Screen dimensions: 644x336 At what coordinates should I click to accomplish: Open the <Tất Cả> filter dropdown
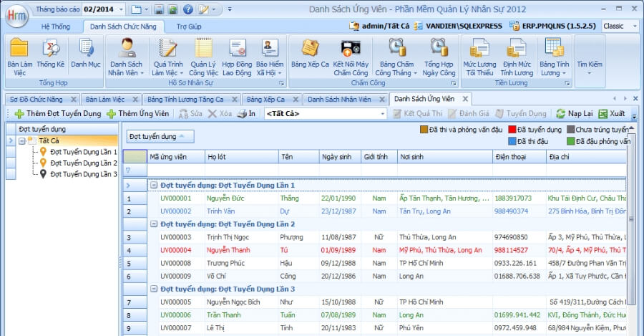coord(382,114)
